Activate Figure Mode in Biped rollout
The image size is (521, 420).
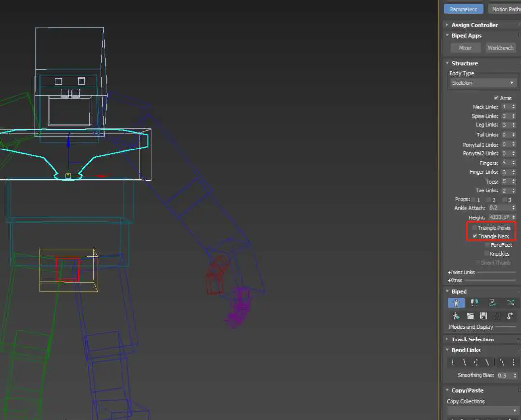tap(456, 303)
